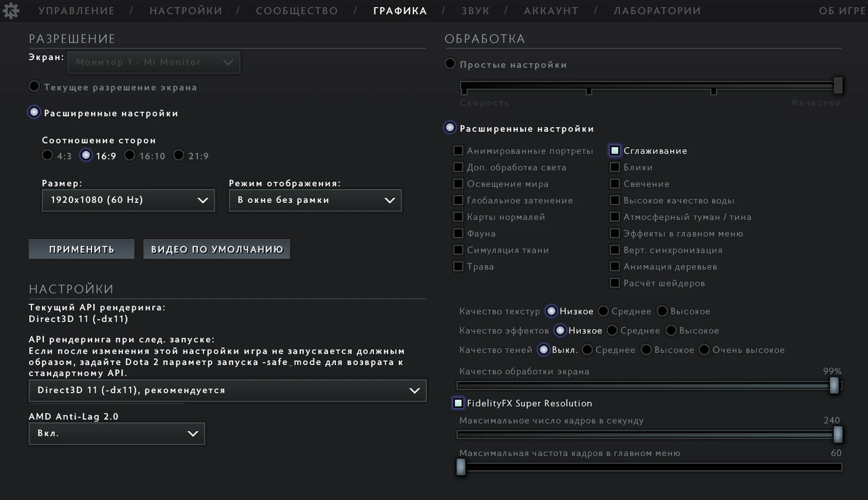Disable FidelityFX Super Resolution checkbox
The image size is (868, 500).
[458, 403]
